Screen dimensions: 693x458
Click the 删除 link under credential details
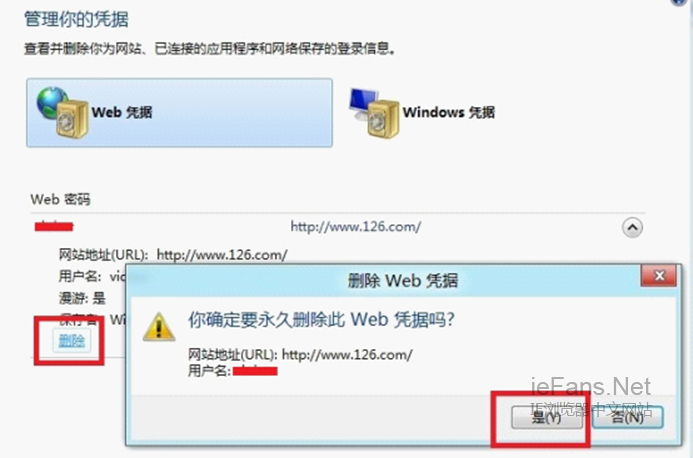coord(72,340)
